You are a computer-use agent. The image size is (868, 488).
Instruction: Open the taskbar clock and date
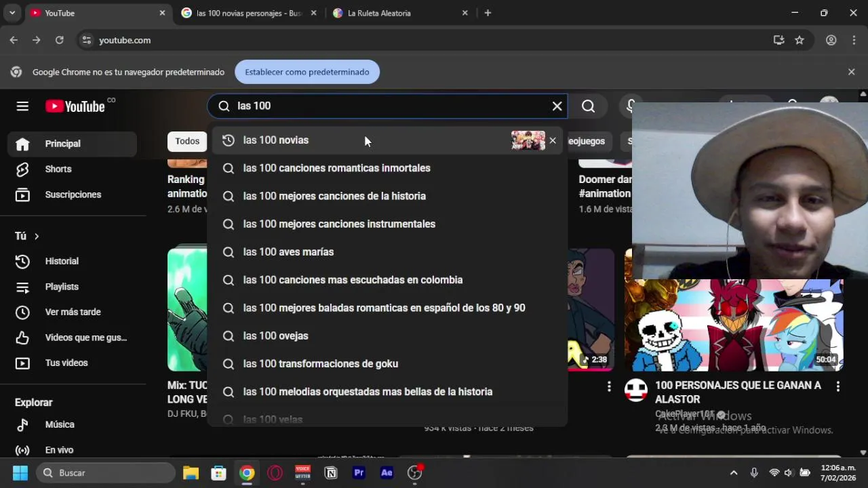pos(838,472)
